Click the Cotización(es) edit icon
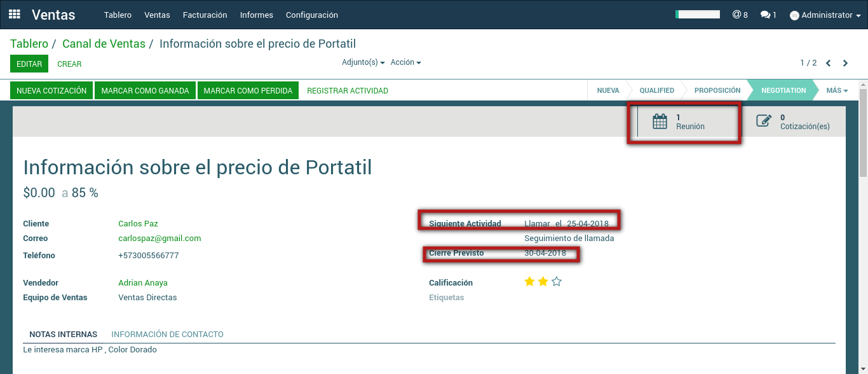The image size is (868, 374). (x=764, y=121)
